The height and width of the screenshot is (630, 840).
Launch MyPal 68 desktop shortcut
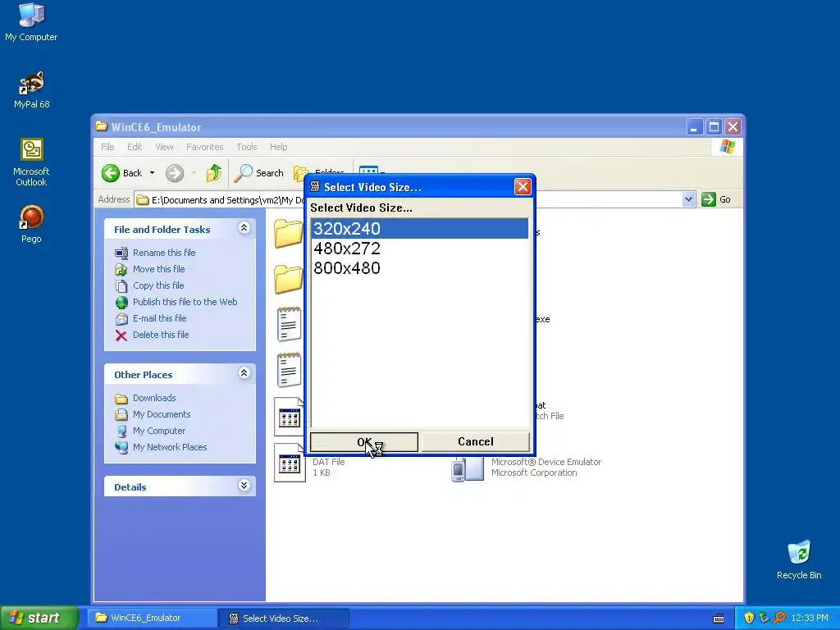click(31, 89)
